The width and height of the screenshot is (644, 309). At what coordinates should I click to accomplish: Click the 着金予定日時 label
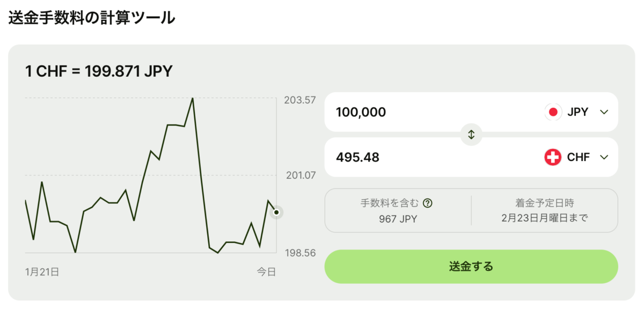coord(545,203)
